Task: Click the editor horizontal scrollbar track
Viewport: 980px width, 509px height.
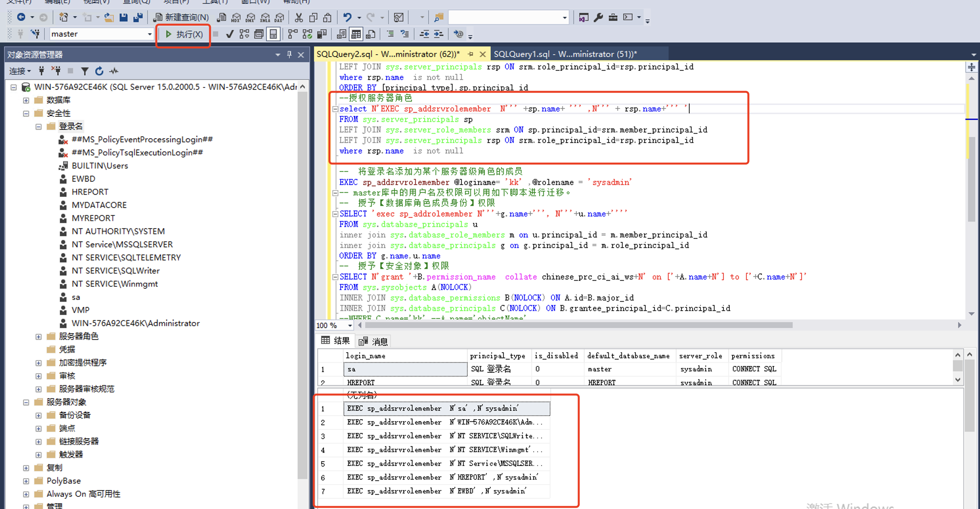Action: click(875, 325)
